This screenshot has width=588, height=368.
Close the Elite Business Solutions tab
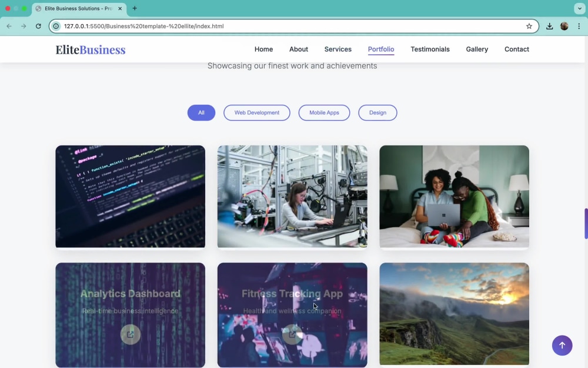tap(120, 8)
